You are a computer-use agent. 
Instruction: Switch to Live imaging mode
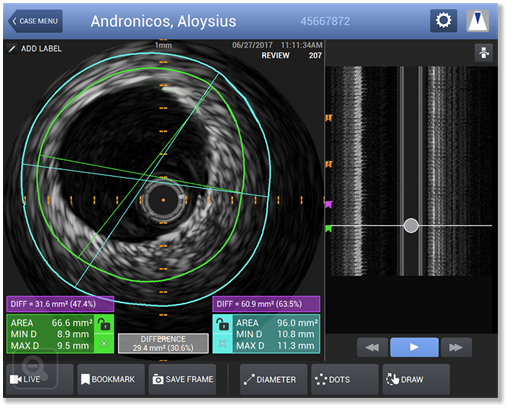click(x=39, y=379)
